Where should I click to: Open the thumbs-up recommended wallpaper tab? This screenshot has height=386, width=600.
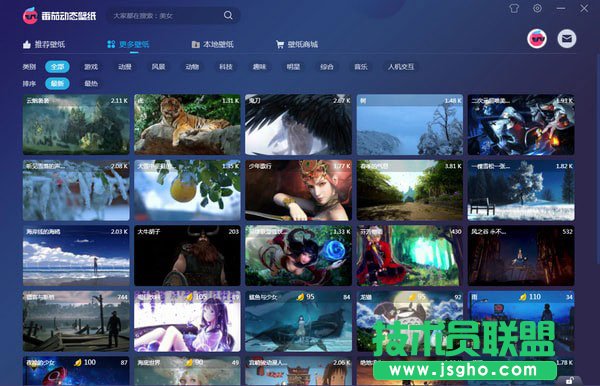(44, 44)
